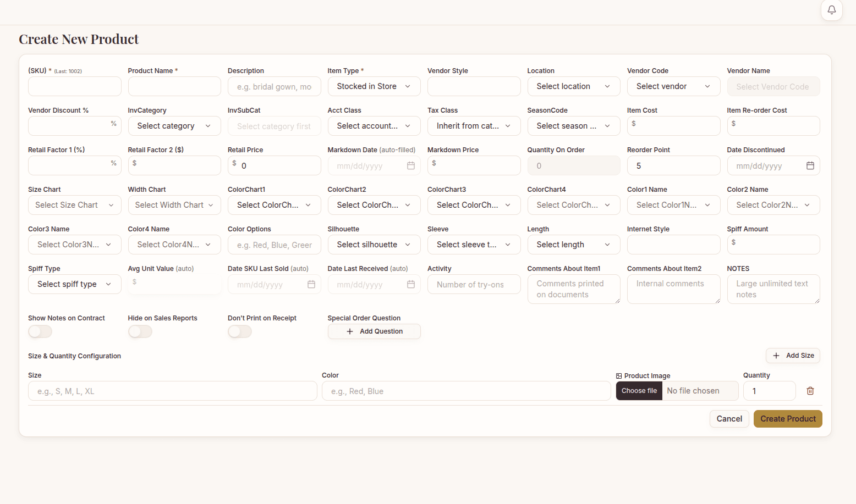Click the Choose file button
The image size is (856, 504).
click(639, 391)
